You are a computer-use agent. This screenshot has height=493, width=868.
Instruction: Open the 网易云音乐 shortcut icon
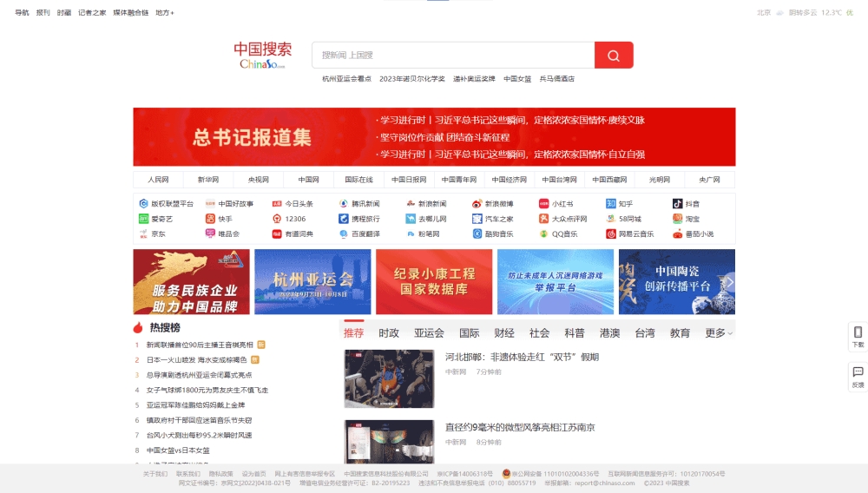coord(610,233)
